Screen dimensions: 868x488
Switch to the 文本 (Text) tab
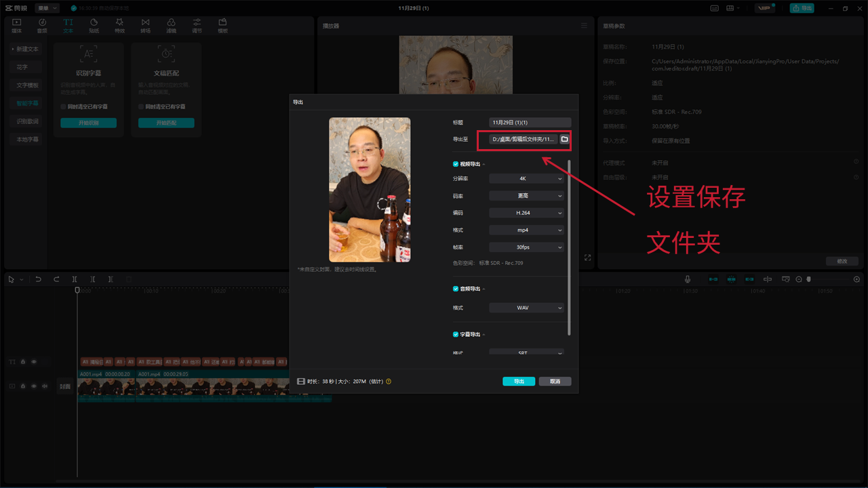[x=68, y=26]
